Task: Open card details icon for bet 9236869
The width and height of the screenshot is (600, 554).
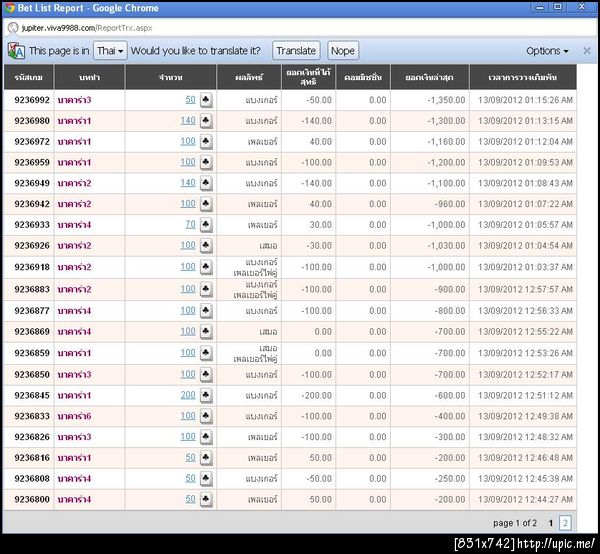Action: point(206,332)
